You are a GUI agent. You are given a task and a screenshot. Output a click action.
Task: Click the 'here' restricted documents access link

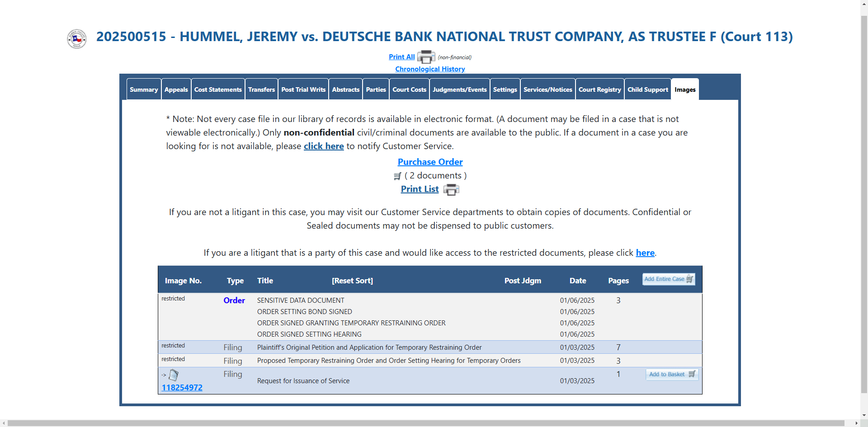pos(645,253)
